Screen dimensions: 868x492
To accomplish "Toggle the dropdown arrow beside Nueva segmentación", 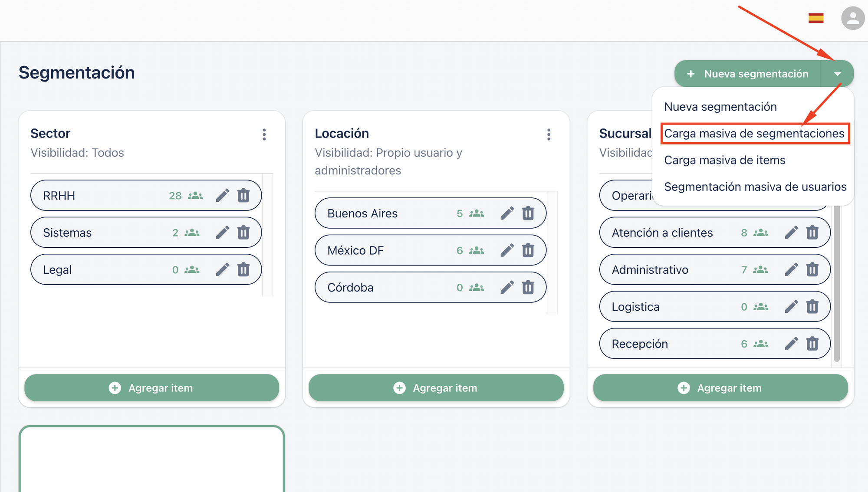I will (838, 74).
